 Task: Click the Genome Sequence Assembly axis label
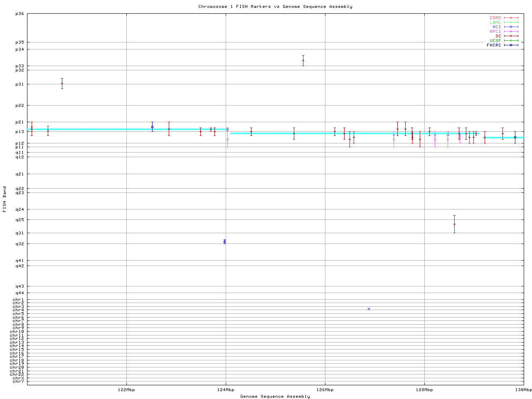click(x=275, y=397)
